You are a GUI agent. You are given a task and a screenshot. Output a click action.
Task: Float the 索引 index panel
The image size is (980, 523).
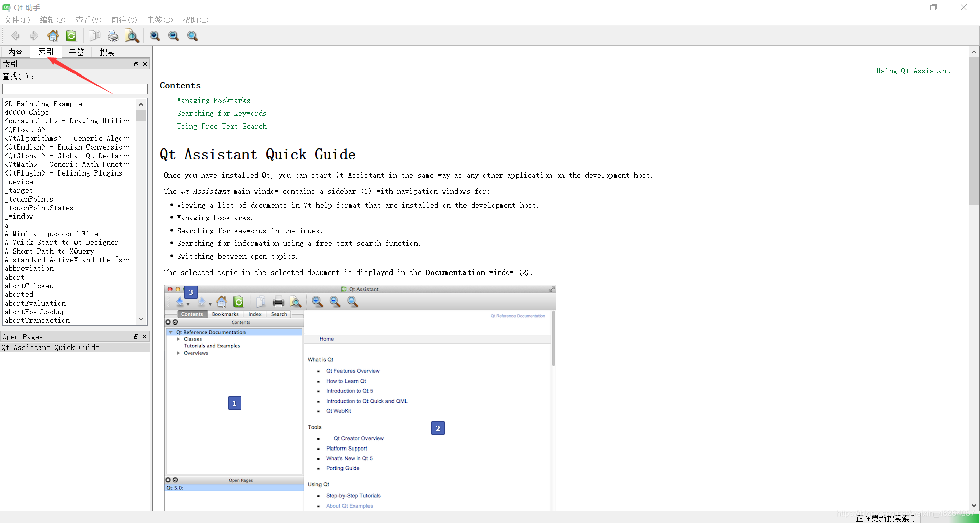pos(136,64)
